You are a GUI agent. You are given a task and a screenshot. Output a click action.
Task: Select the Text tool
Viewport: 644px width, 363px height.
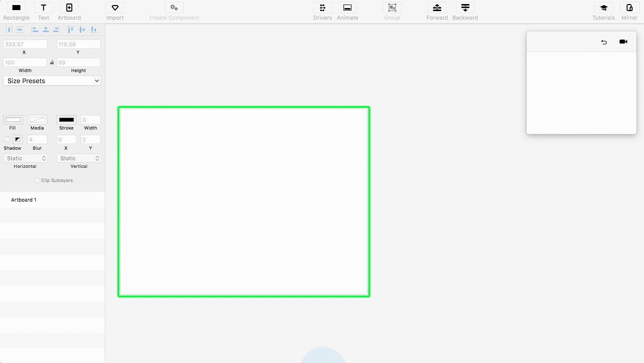click(43, 8)
